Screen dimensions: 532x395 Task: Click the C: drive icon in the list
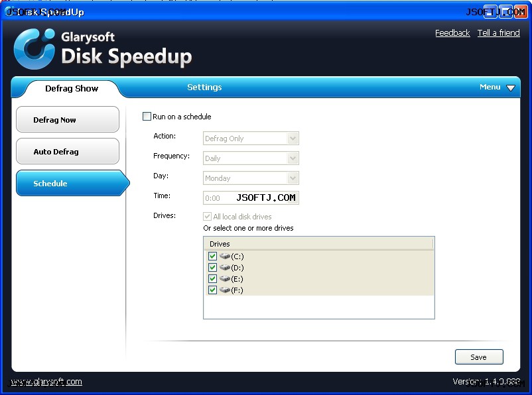tap(225, 256)
